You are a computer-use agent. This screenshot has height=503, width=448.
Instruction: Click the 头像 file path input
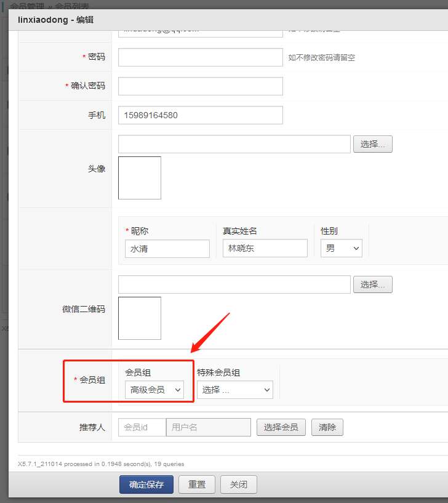[x=234, y=144]
